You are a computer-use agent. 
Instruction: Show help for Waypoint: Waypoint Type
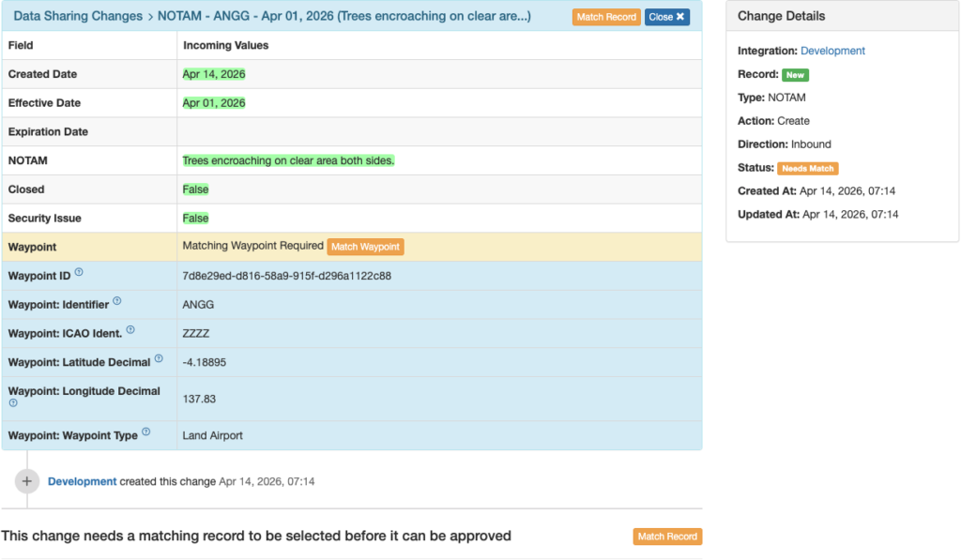pos(146,434)
